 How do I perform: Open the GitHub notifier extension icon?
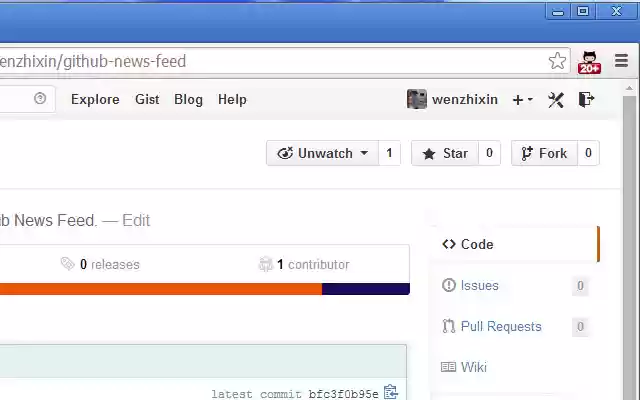(589, 62)
